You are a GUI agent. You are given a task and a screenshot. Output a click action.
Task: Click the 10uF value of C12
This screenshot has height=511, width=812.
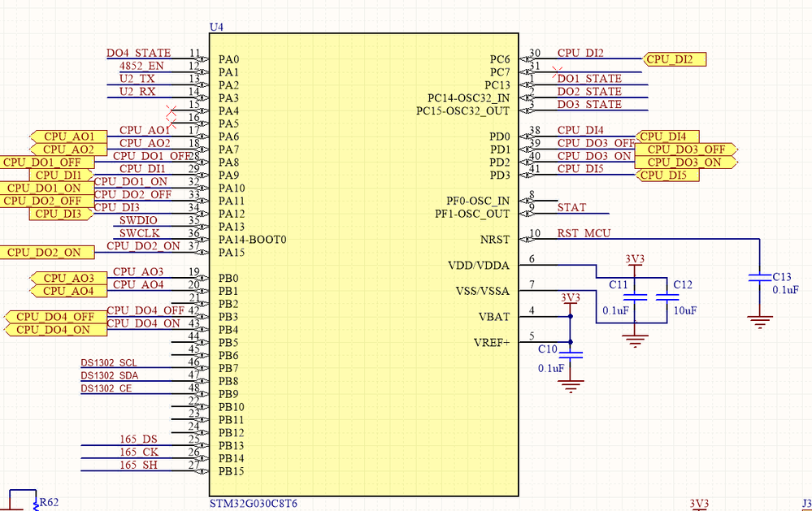coord(685,310)
